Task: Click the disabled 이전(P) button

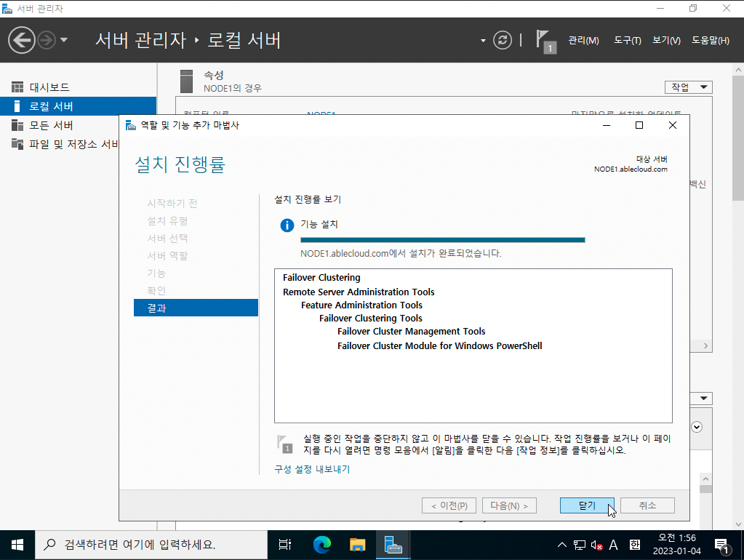Action: pos(449,505)
